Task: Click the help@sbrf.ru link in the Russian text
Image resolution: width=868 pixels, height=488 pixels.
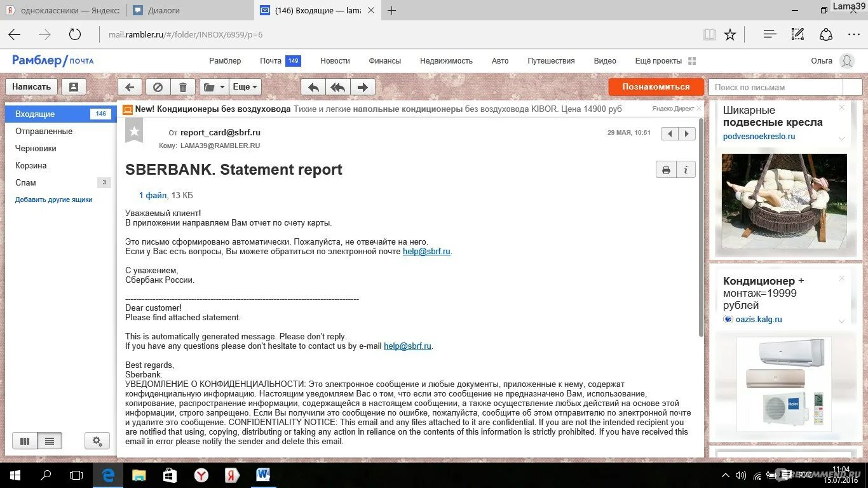Action: (x=427, y=252)
